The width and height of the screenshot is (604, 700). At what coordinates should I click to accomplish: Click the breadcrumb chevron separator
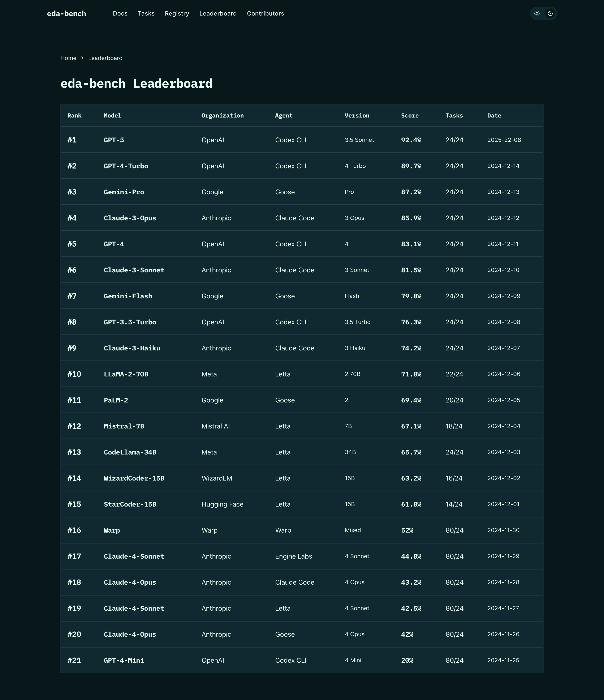[82, 58]
